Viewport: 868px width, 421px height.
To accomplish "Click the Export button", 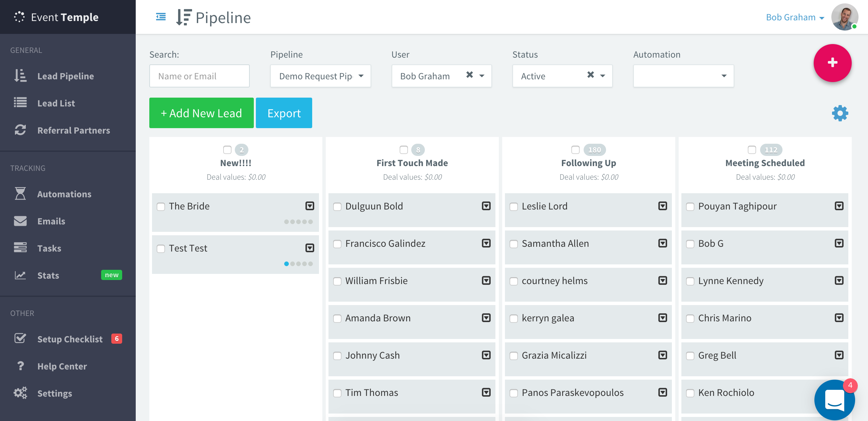I will point(284,113).
